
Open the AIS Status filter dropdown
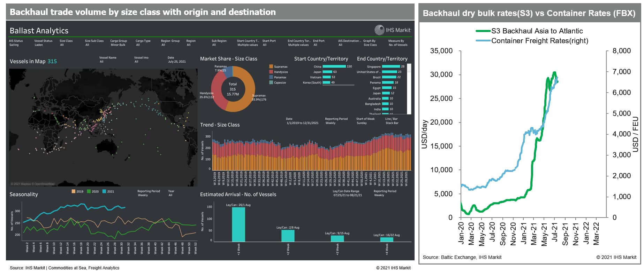pos(16,43)
